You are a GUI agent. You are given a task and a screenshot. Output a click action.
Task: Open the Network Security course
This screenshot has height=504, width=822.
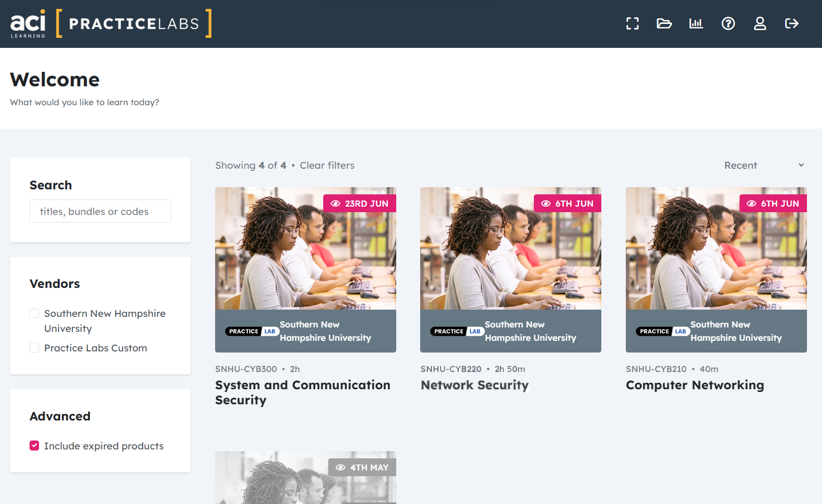click(474, 385)
